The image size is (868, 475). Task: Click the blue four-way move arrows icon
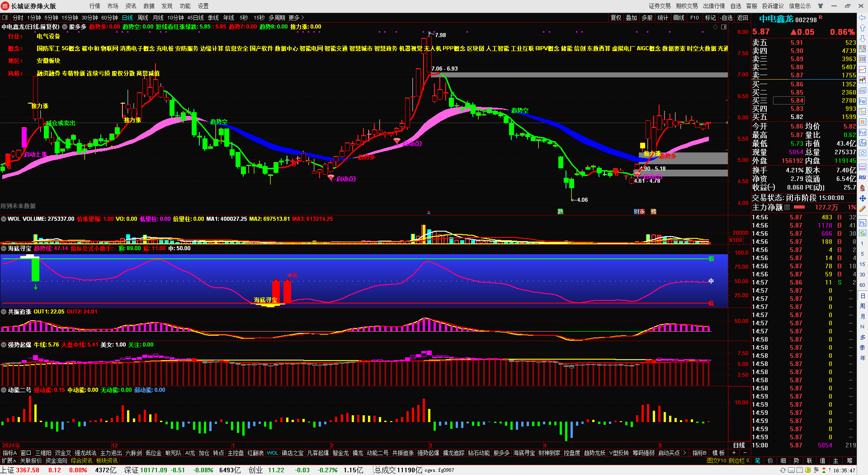pyautogui.click(x=863, y=198)
